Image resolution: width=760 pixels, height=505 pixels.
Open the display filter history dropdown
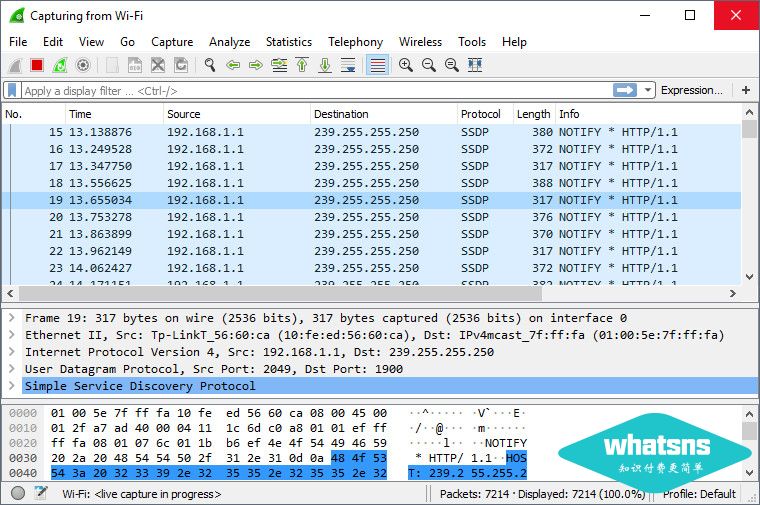point(648,90)
